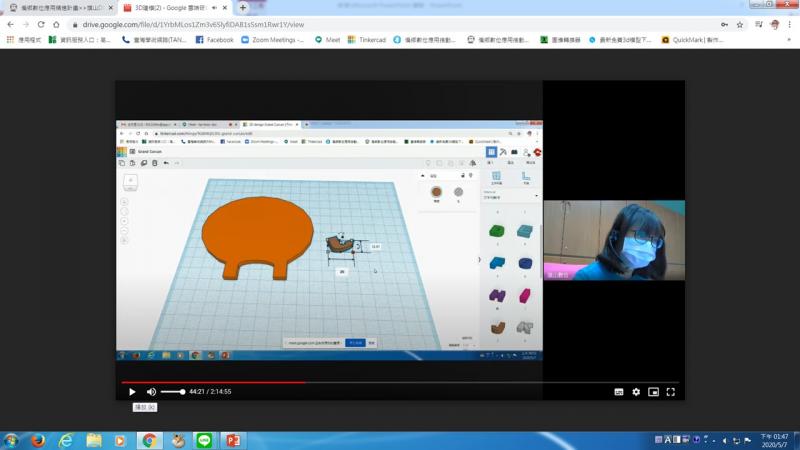Viewport: 800px width, 450px height.
Task: Toggle miniplayer mode on the video
Action: 653,392
